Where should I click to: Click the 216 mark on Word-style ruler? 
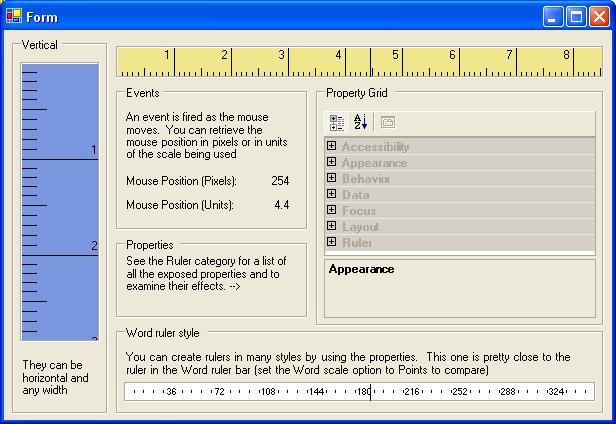tap(412, 391)
